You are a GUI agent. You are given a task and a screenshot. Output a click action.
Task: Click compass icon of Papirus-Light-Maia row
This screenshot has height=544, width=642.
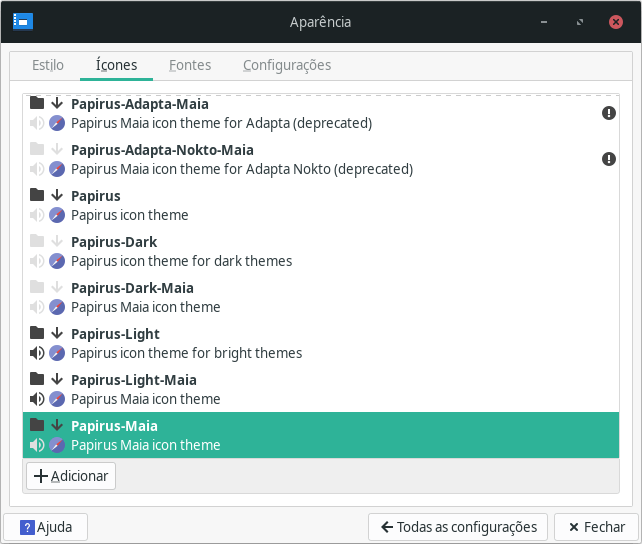pos(57,399)
